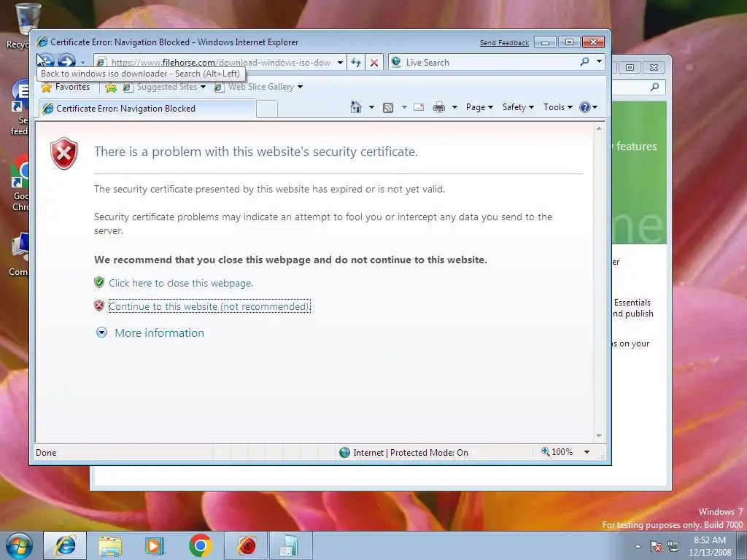This screenshot has height=560, width=747.
Task: Click Continue to this website (not recommended)
Action: pos(209,306)
